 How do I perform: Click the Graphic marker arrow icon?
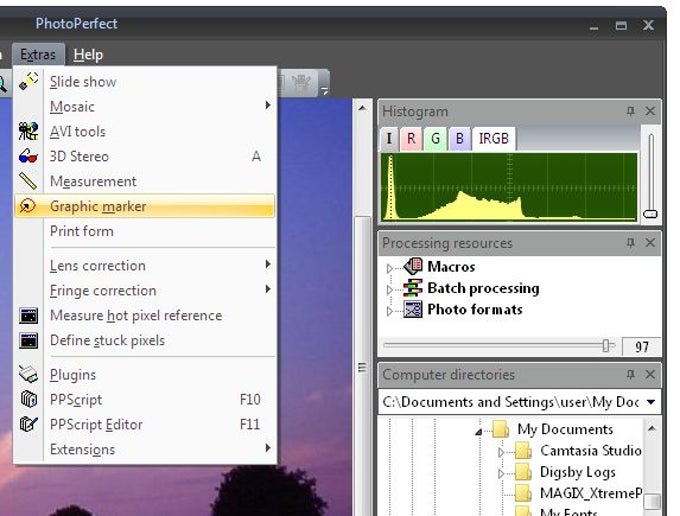pyautogui.click(x=28, y=206)
